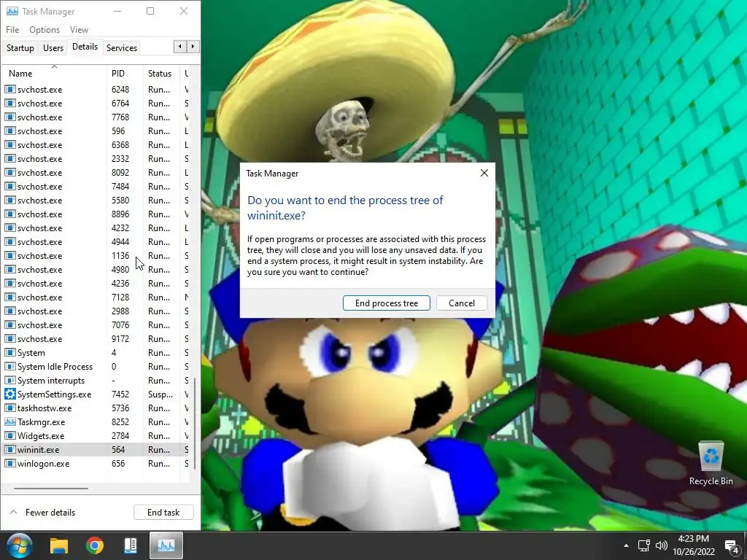
Task: Switch to the Startup tab
Action: pyautogui.click(x=20, y=48)
